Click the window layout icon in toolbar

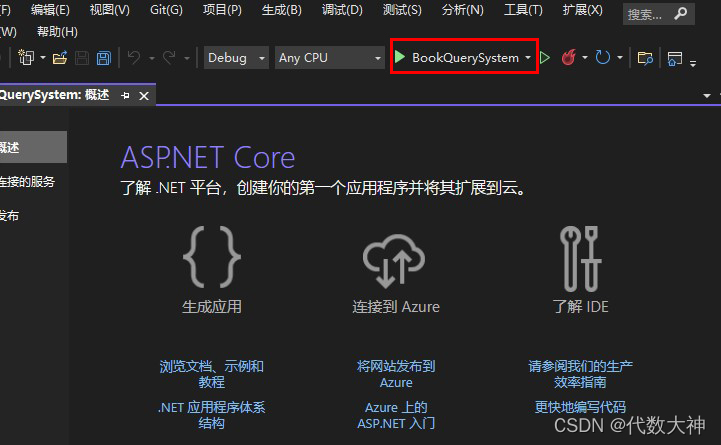click(x=675, y=58)
